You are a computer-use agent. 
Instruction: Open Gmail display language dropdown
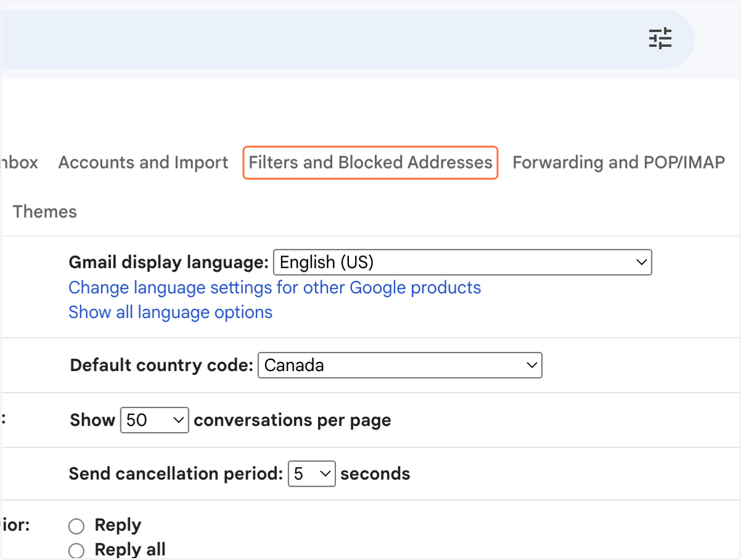(x=463, y=262)
